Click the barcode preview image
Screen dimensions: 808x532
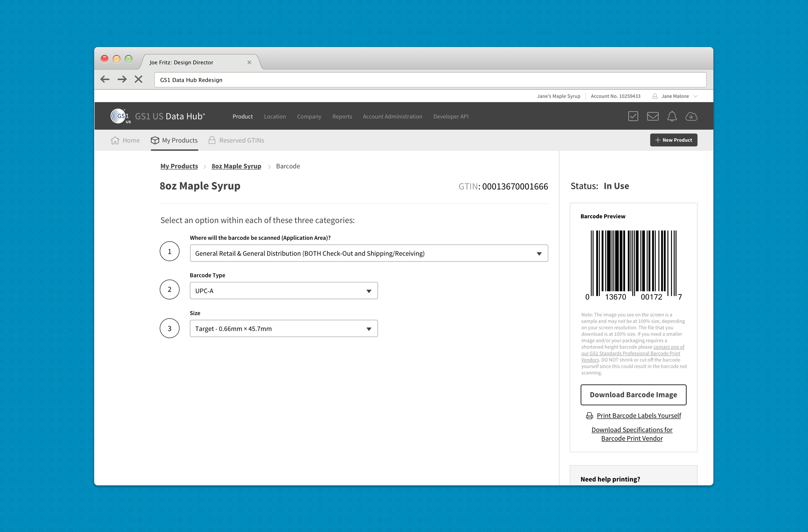tap(633, 266)
